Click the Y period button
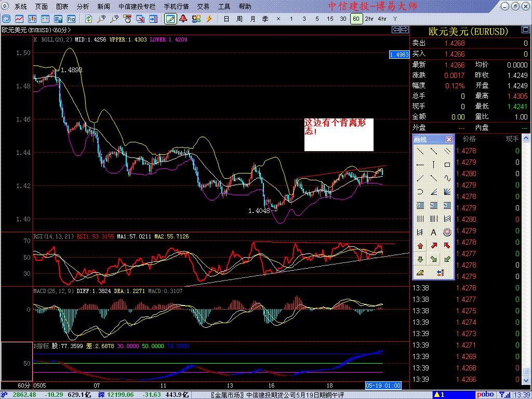 point(395,19)
